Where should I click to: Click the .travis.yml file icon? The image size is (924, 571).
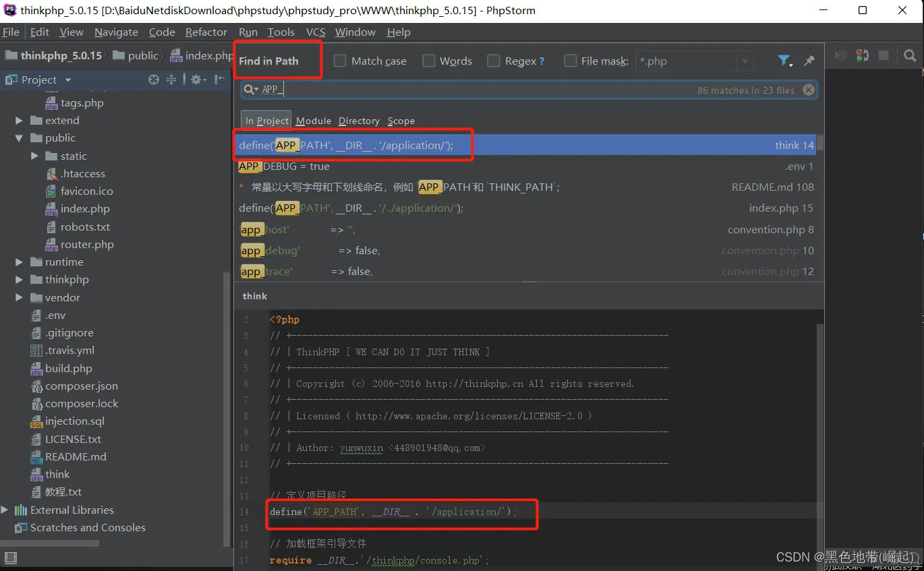click(36, 351)
